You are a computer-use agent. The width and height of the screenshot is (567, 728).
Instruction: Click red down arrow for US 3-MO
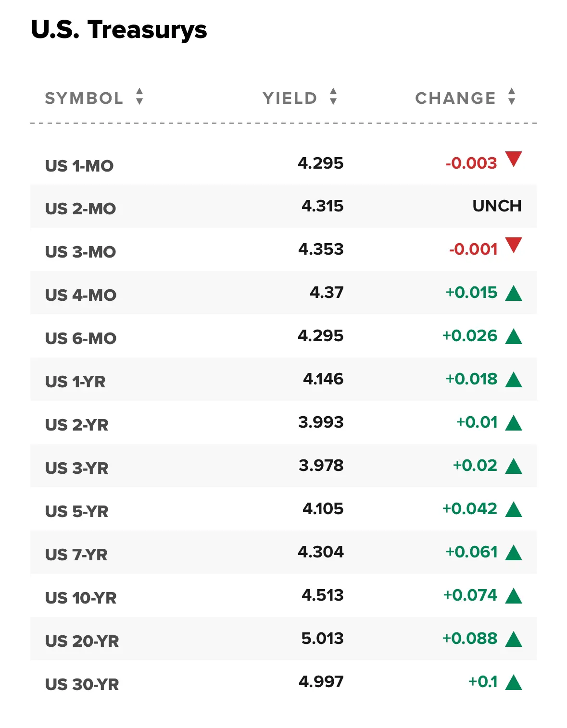[514, 245]
